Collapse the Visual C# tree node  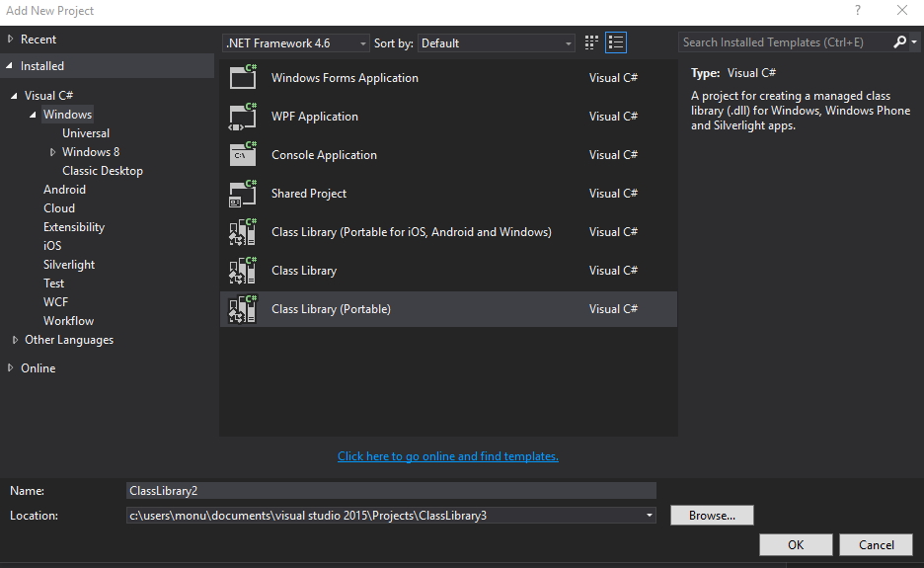(14, 96)
